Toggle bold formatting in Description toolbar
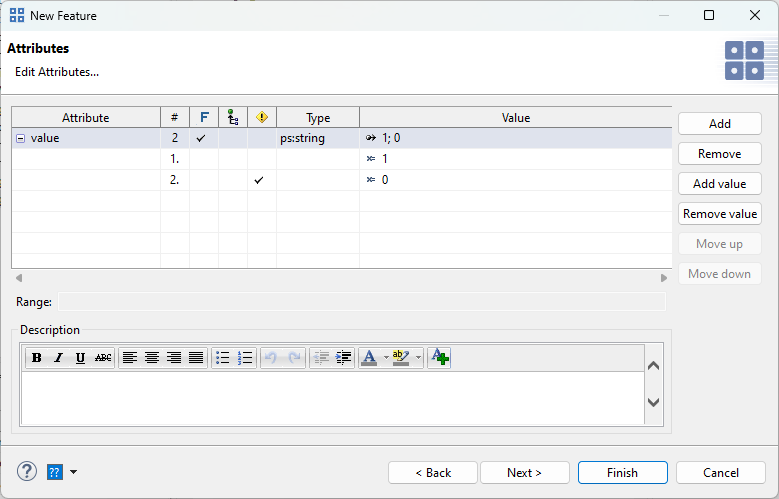This screenshot has width=779, height=499. click(x=37, y=358)
